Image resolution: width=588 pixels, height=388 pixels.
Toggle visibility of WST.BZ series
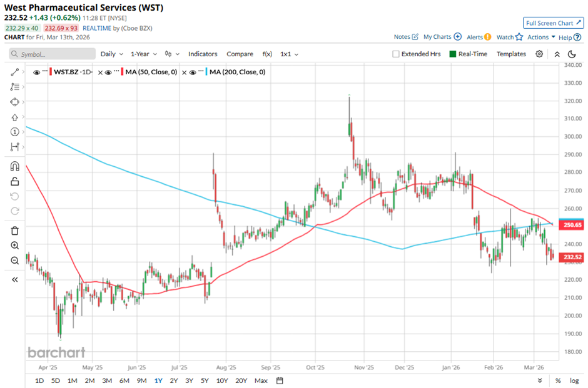(x=37, y=72)
